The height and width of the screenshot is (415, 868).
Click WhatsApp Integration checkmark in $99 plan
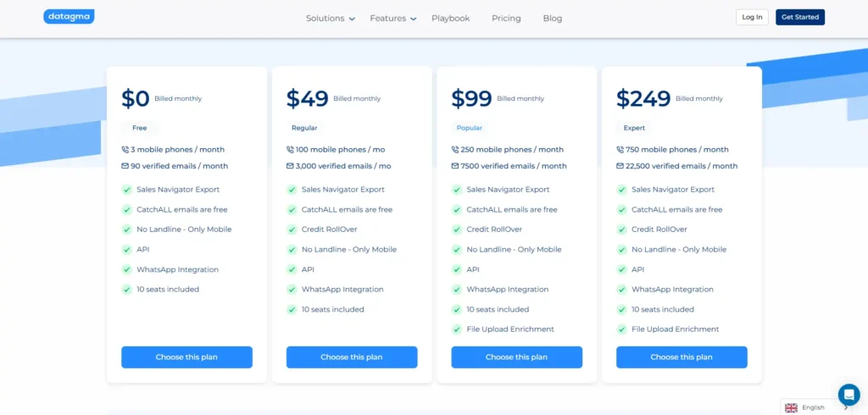click(x=457, y=290)
